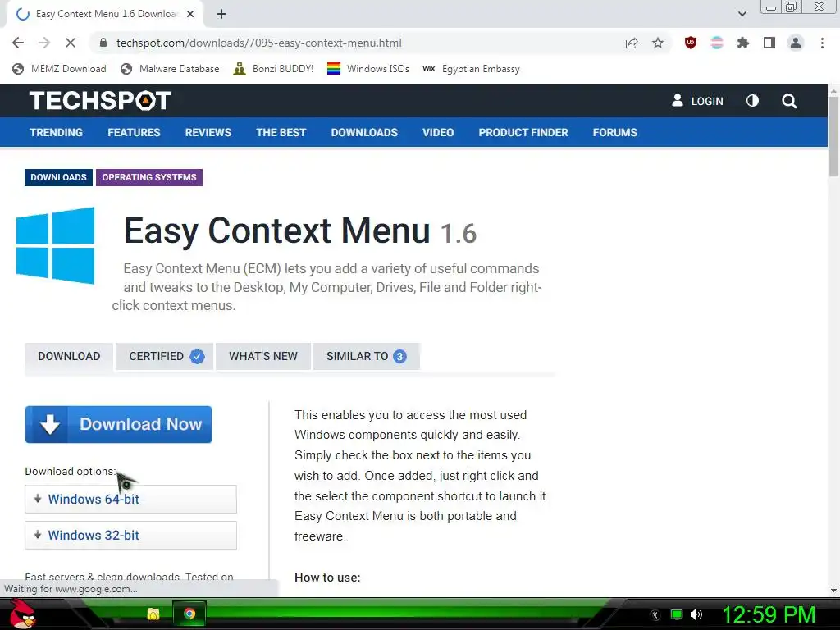This screenshot has height=630, width=840.
Task: Select the SIMILAR TO tab
Action: [367, 356]
